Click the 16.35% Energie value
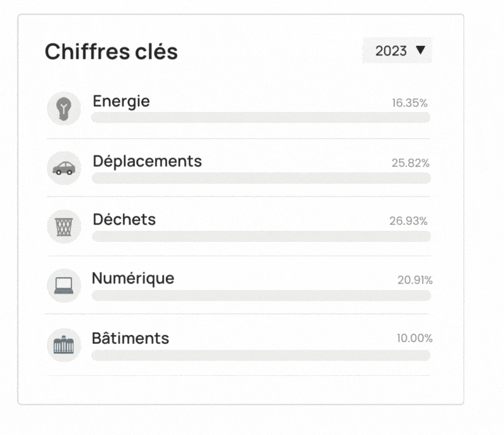Image resolution: width=504 pixels, height=435 pixels. tap(410, 103)
